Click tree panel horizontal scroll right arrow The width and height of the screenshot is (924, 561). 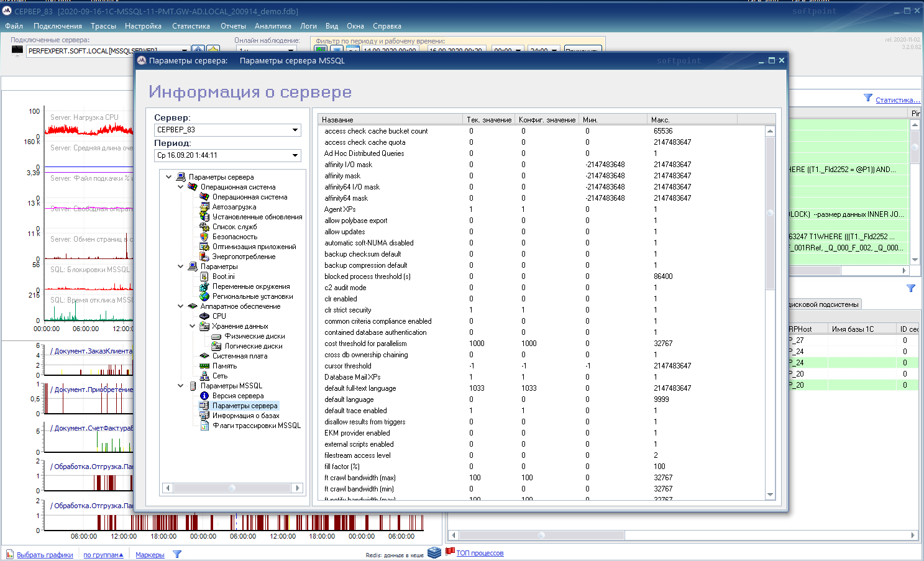(298, 488)
